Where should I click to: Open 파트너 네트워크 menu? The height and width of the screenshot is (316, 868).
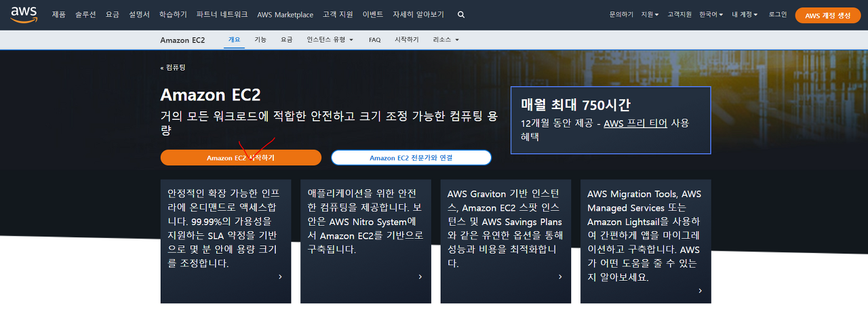coord(222,14)
